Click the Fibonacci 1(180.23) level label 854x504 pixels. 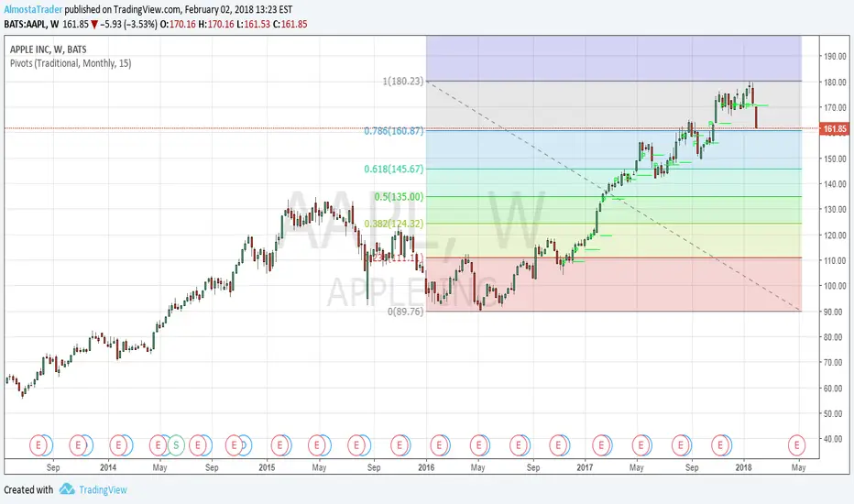pos(403,82)
